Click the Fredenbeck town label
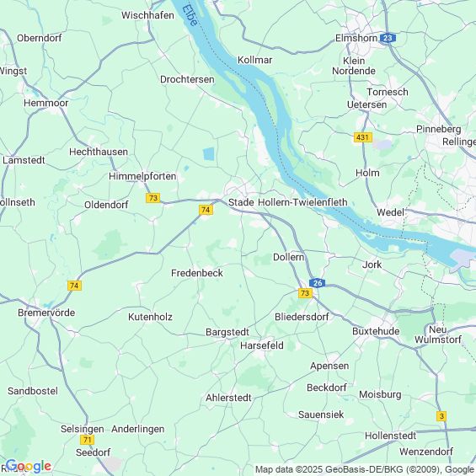Screen dimensions: 476x476 (197, 273)
